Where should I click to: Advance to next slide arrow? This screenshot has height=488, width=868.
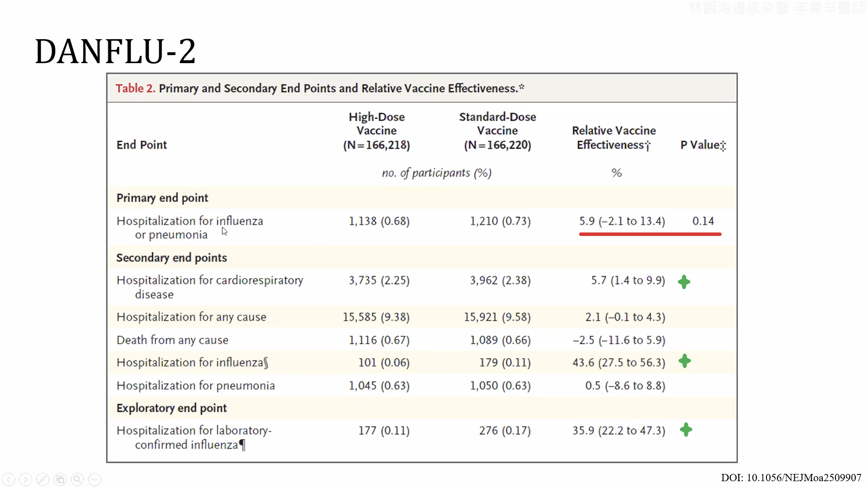click(26, 479)
